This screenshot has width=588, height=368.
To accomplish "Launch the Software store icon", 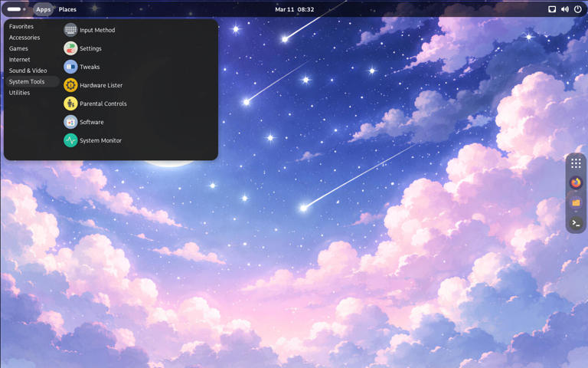I will 70,122.
